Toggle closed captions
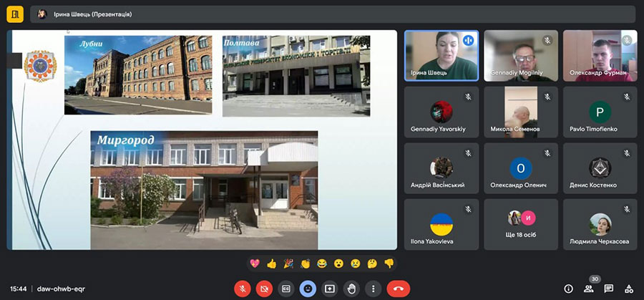 [286, 289]
